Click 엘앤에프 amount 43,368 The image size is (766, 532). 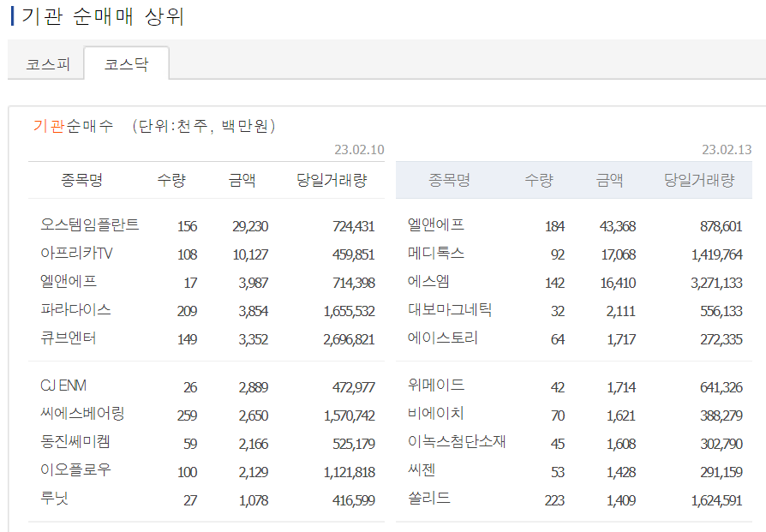pos(618,227)
